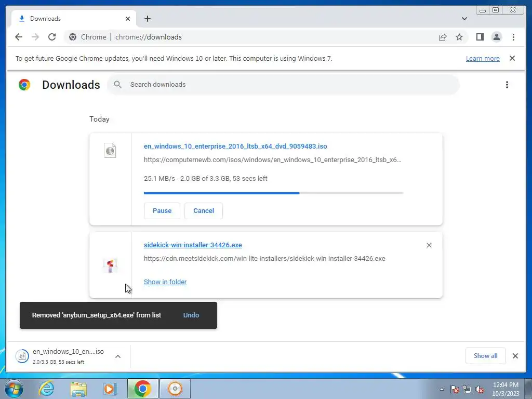This screenshot has height=399, width=532.
Task: Click in the Search downloads field
Action: (x=283, y=85)
